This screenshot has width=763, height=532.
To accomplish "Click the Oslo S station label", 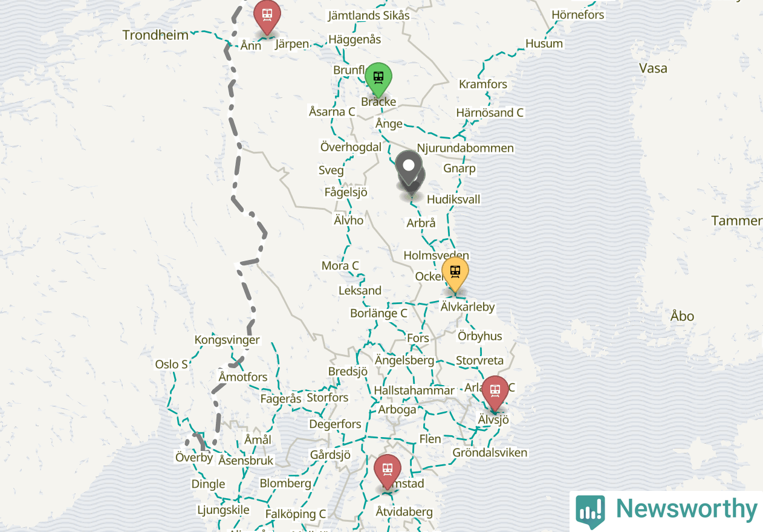I will coord(172,365).
